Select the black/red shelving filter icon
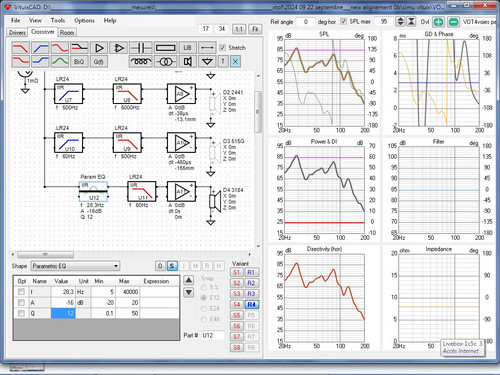 click(79, 48)
